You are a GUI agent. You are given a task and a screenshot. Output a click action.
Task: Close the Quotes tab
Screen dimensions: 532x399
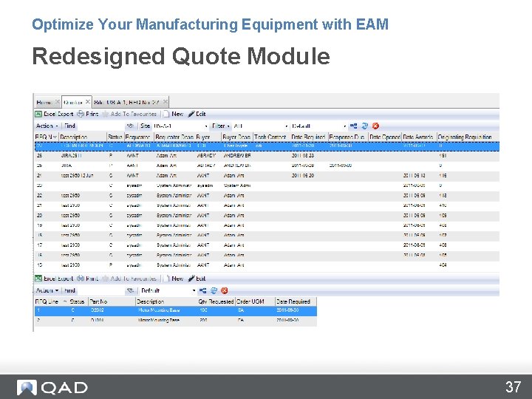[87, 102]
